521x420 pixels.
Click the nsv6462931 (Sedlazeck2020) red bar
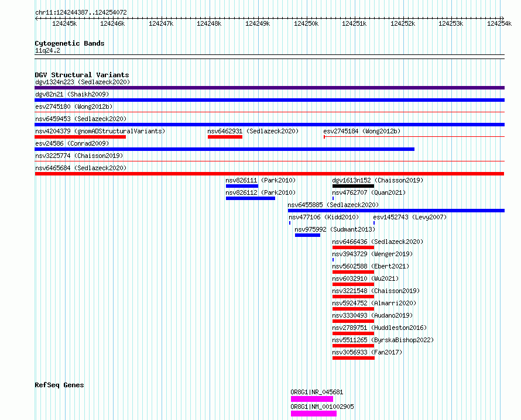coord(225,137)
